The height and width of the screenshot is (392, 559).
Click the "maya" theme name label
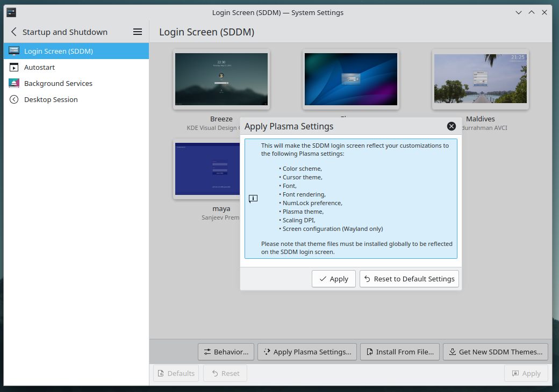(x=221, y=209)
